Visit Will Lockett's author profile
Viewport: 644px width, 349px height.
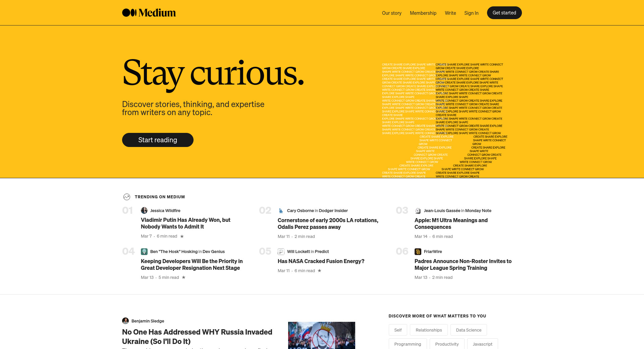pyautogui.click(x=299, y=252)
